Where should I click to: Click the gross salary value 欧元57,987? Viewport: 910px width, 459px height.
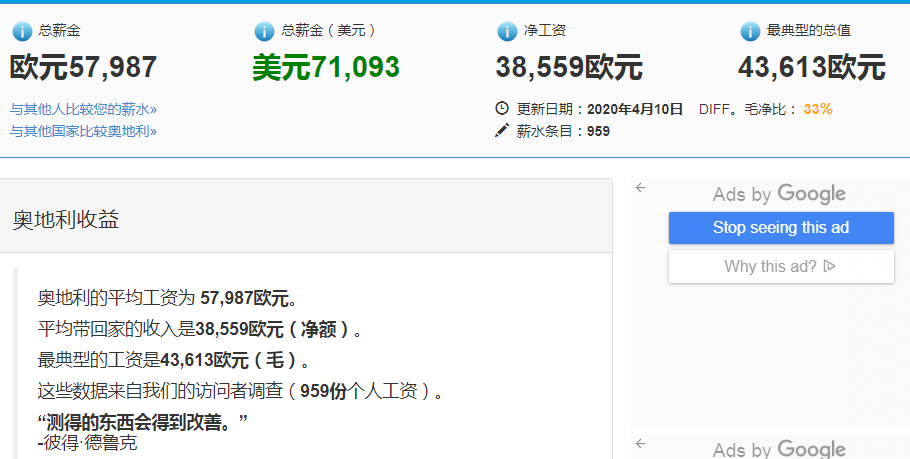83,67
